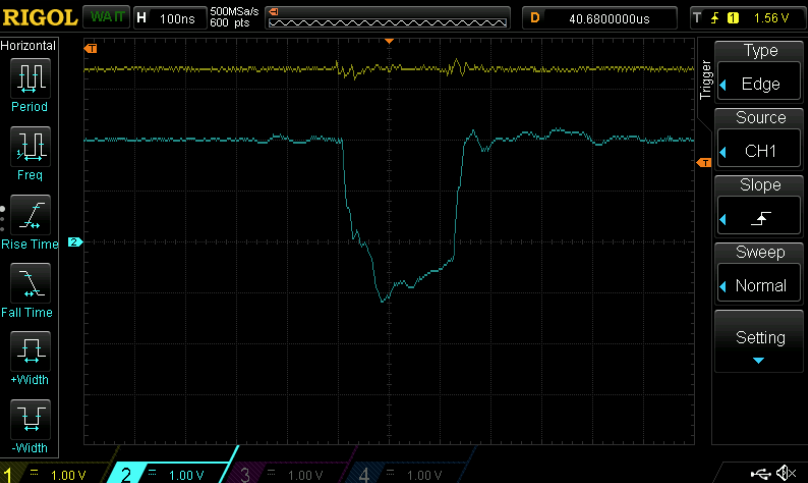Image resolution: width=808 pixels, height=483 pixels.
Task: Click the trigger Slope rising edge button
Action: tap(759, 206)
